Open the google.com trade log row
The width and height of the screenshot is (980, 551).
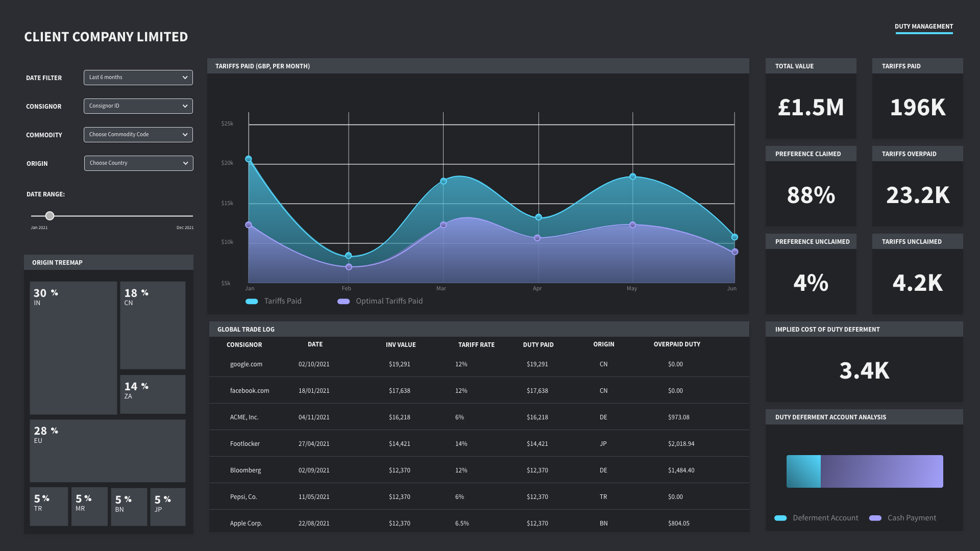pos(246,364)
